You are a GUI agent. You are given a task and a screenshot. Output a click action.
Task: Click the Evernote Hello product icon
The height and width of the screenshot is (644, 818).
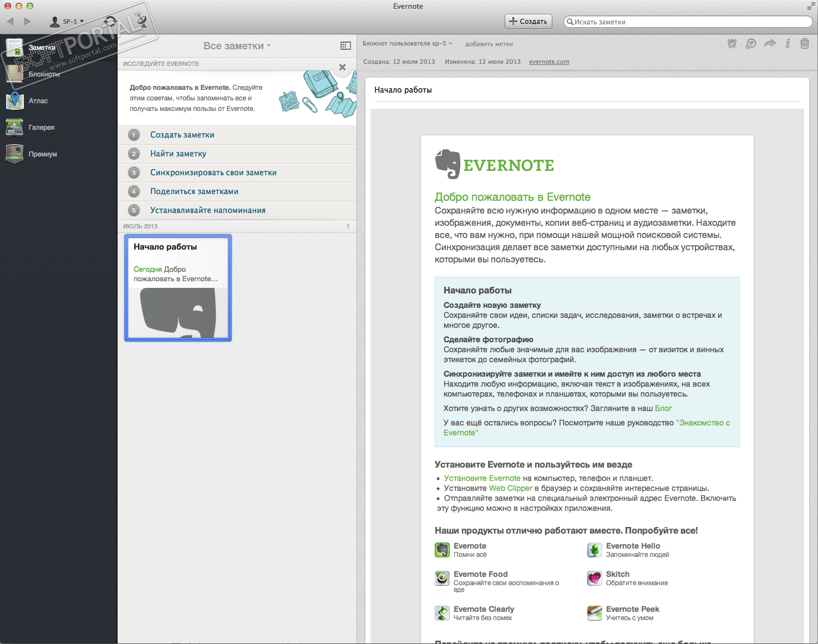[x=595, y=550]
